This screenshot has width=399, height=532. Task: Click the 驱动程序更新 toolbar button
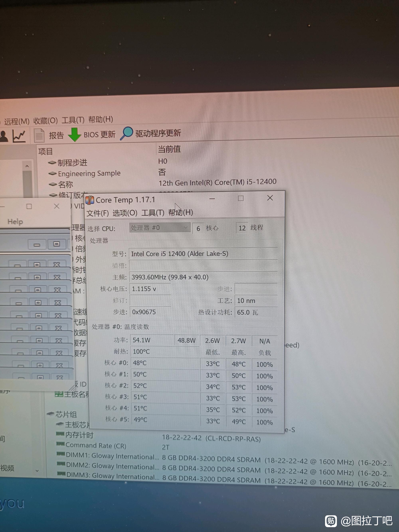click(x=158, y=133)
